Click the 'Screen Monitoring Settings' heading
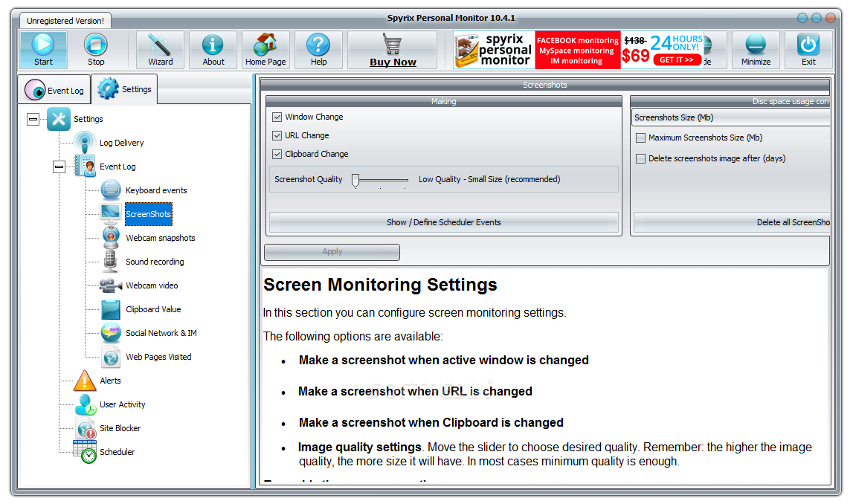Viewport: 853px width, 504px height. tap(380, 285)
